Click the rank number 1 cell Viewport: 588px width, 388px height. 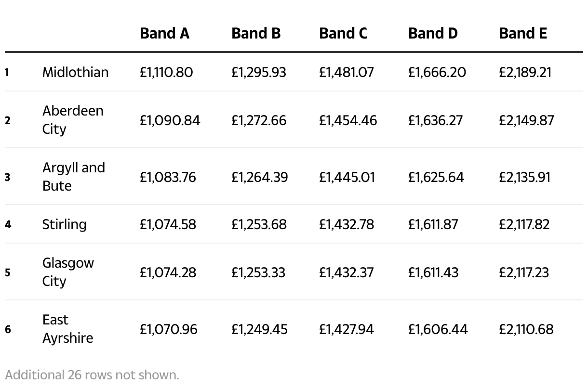click(7, 73)
